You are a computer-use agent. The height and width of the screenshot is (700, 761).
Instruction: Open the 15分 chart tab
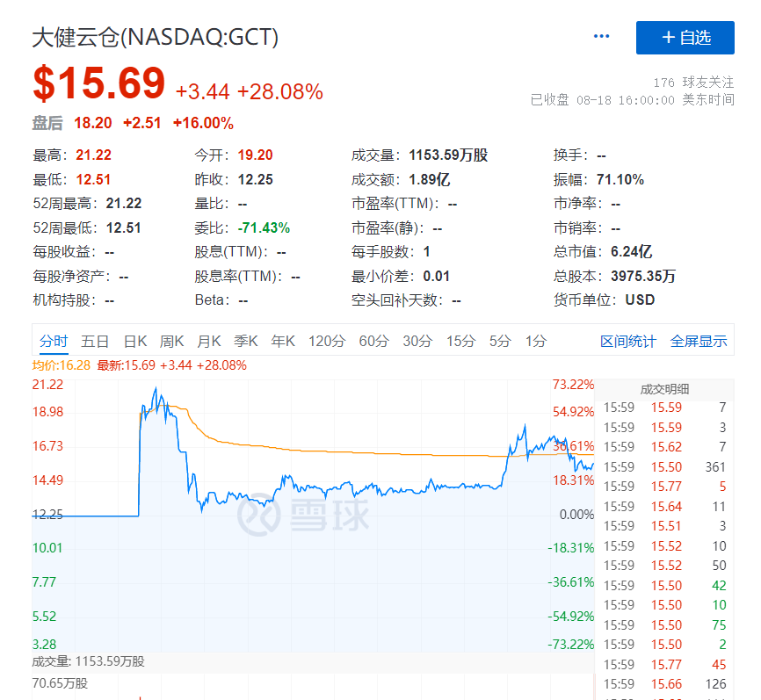click(460, 341)
